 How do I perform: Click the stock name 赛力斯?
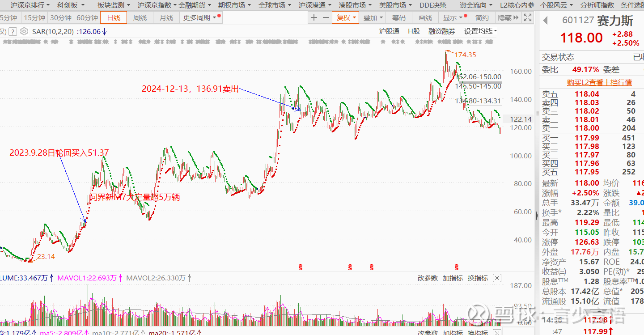pyautogui.click(x=616, y=21)
